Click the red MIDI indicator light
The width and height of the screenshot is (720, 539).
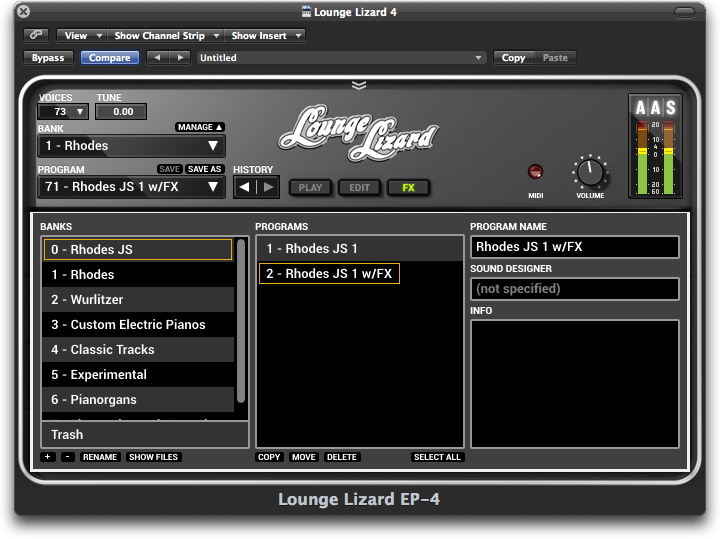pos(535,172)
